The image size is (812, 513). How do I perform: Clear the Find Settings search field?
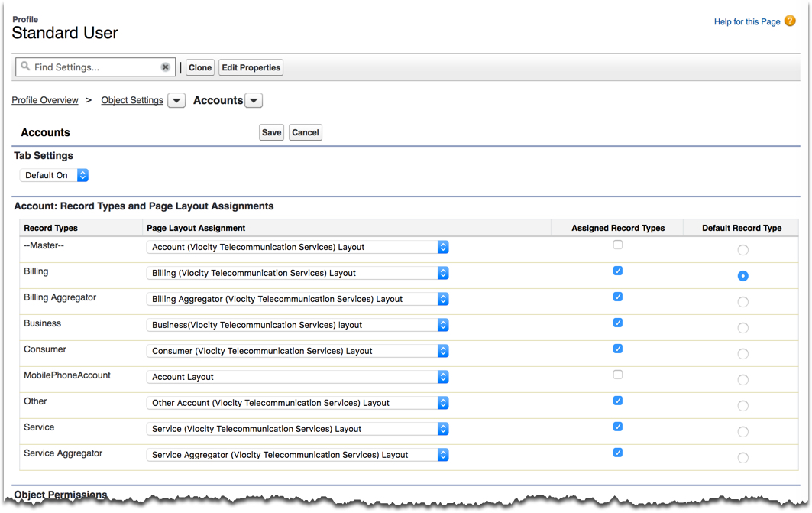pyautogui.click(x=165, y=67)
